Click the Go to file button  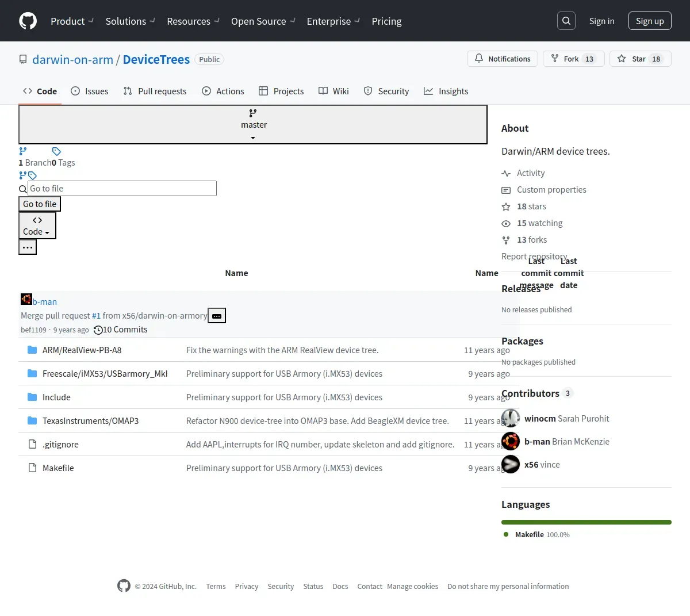click(40, 204)
